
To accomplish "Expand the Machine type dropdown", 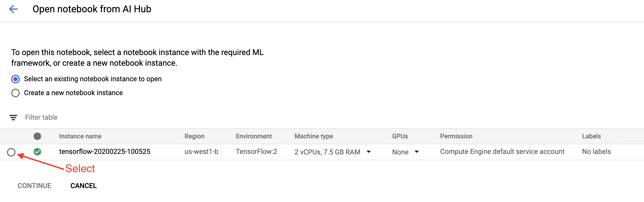I will pos(369,152).
